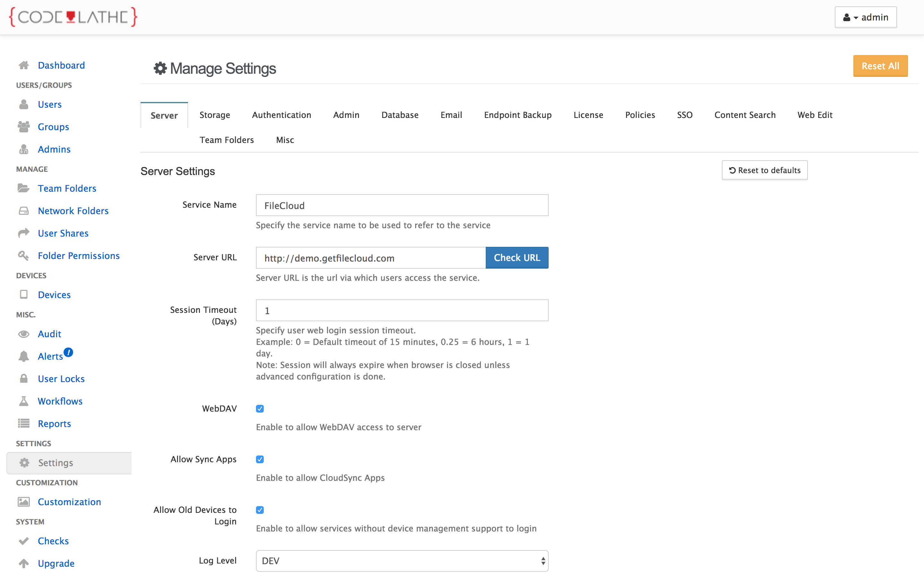
Task: Open the Content Search tab
Action: (x=745, y=115)
